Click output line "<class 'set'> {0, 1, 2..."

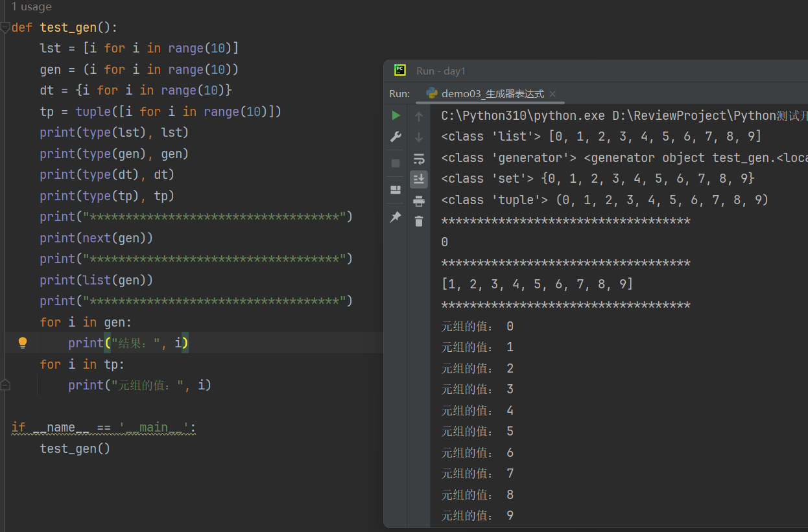pos(598,179)
